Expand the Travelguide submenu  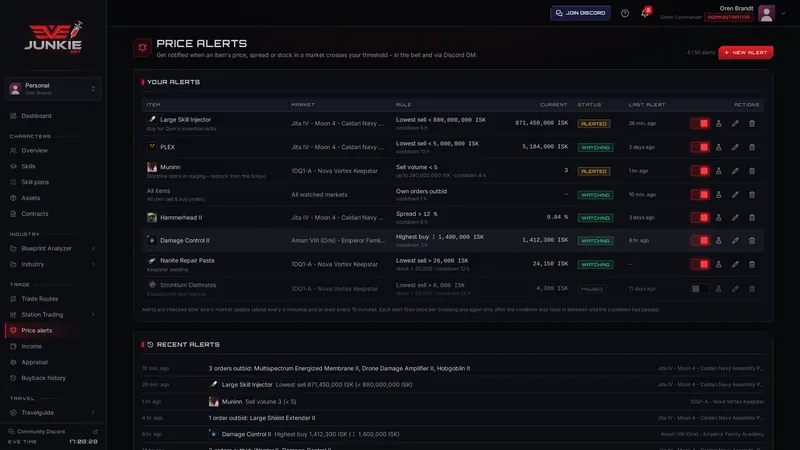click(x=93, y=413)
